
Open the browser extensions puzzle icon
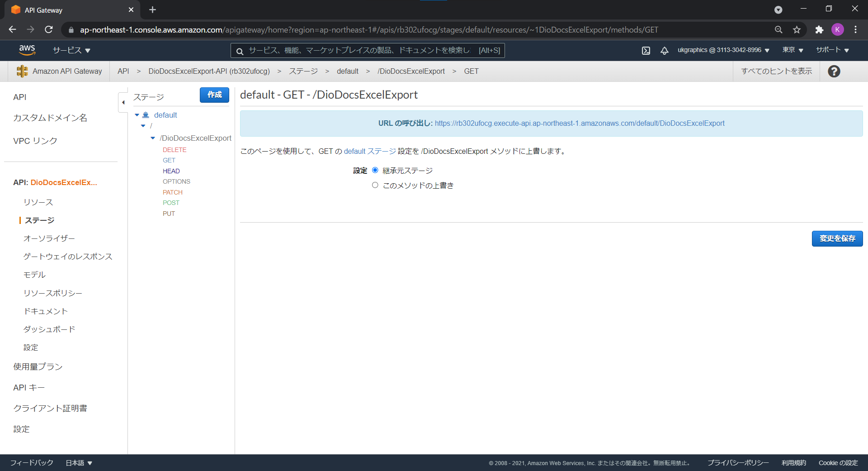819,29
